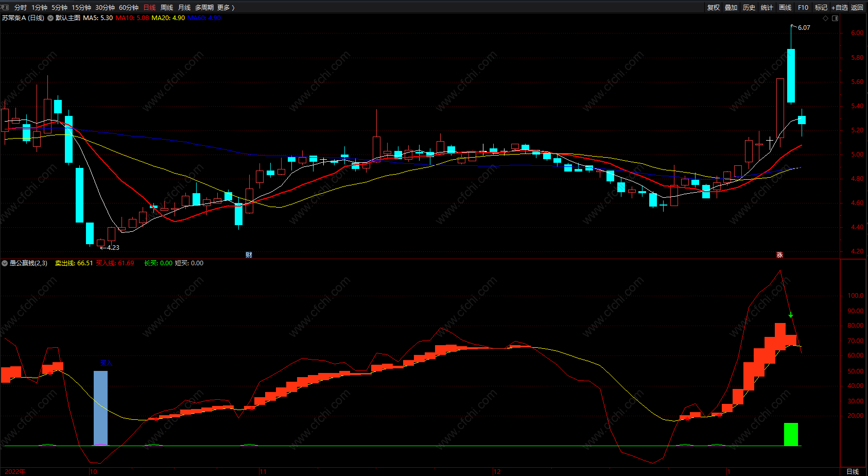Click the diamond icon above the price axis

[x=826, y=18]
